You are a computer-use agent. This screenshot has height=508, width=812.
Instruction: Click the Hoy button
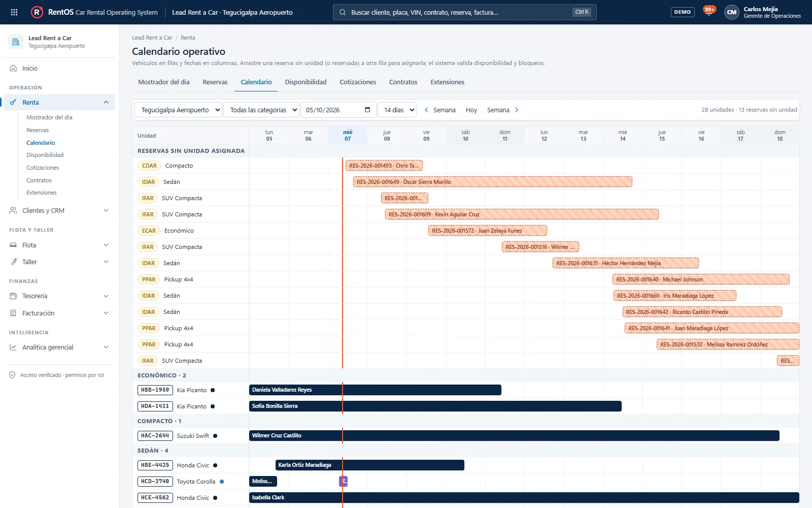[x=471, y=110]
